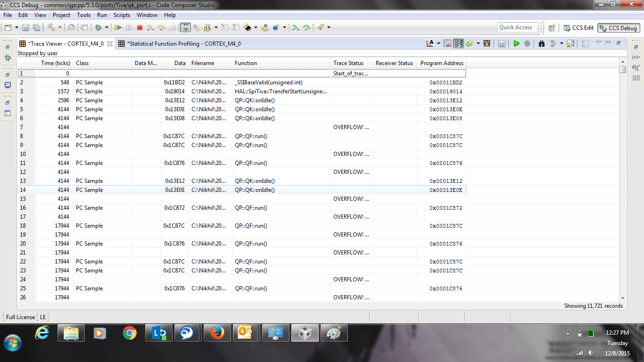Switch to the CCS Debug perspective
This screenshot has width=644, height=362.
click(619, 28)
